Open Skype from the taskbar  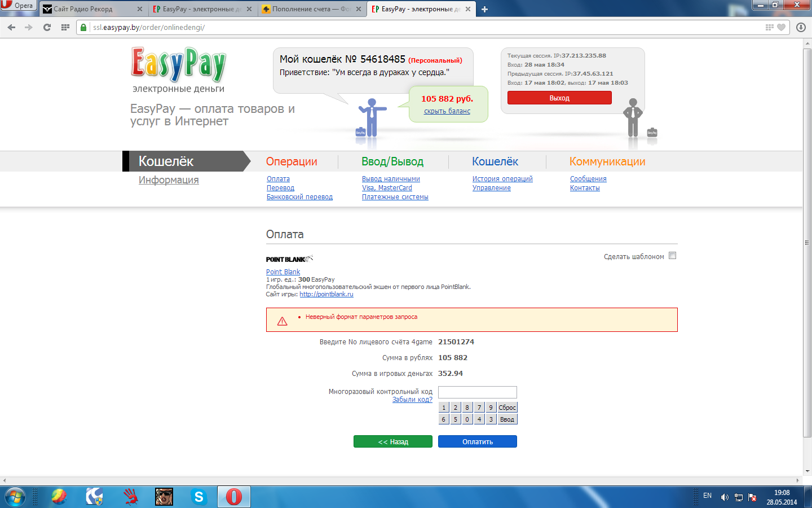click(x=198, y=497)
